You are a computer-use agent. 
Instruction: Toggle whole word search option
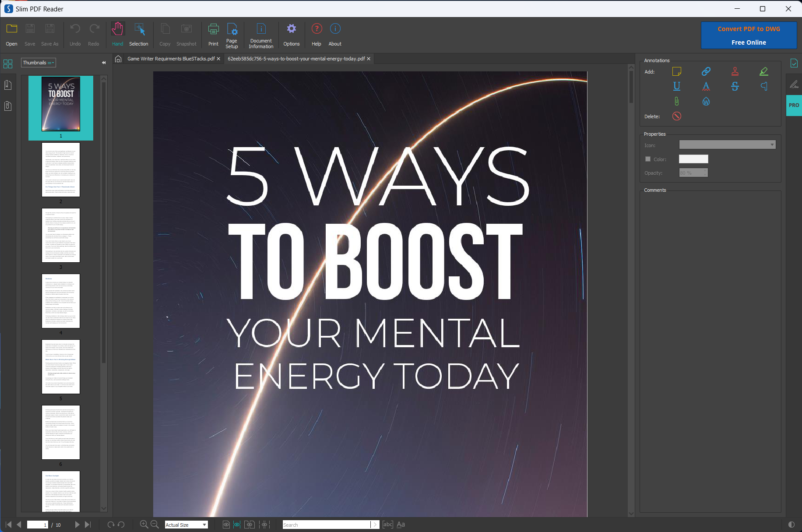388,525
